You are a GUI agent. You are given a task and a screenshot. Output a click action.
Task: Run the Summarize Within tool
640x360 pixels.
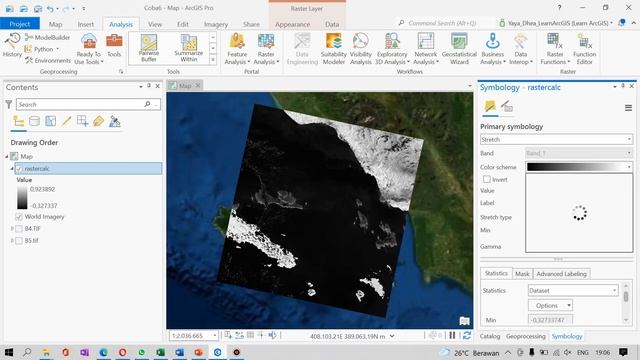189,48
